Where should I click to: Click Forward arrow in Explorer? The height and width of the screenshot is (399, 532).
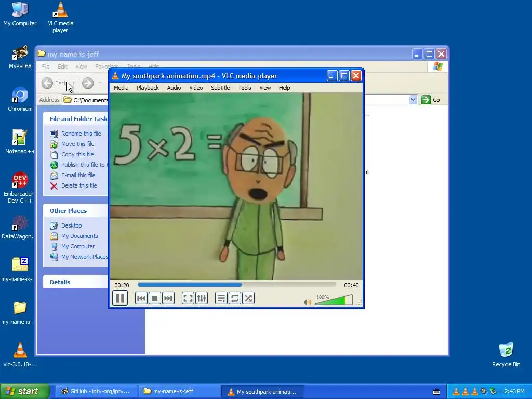pos(88,83)
